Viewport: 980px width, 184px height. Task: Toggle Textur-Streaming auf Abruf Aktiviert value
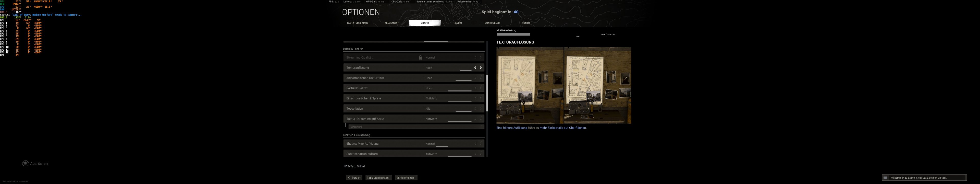[x=431, y=119]
